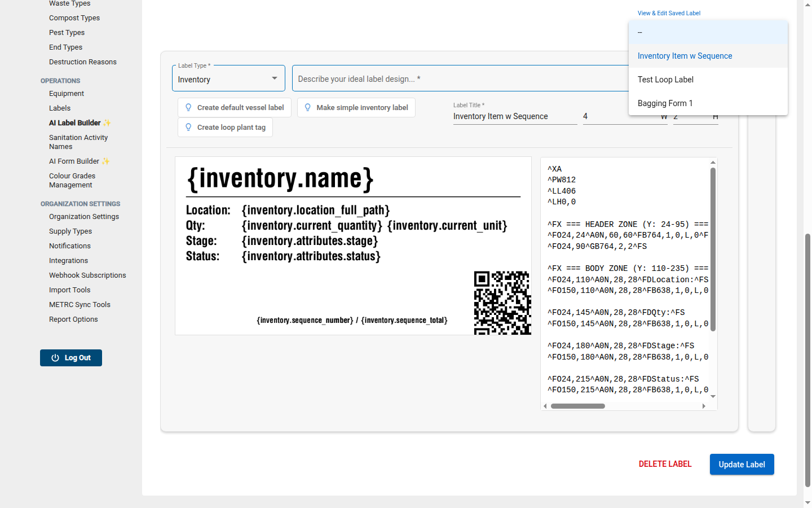Click the ZPL code horizontal scrollbar thumb
This screenshot has width=812, height=508.
[x=578, y=406]
